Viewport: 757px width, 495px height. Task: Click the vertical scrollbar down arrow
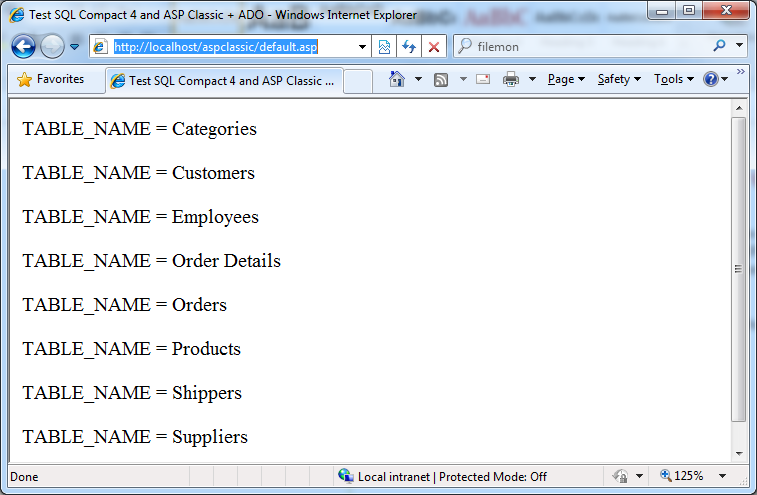[739, 453]
